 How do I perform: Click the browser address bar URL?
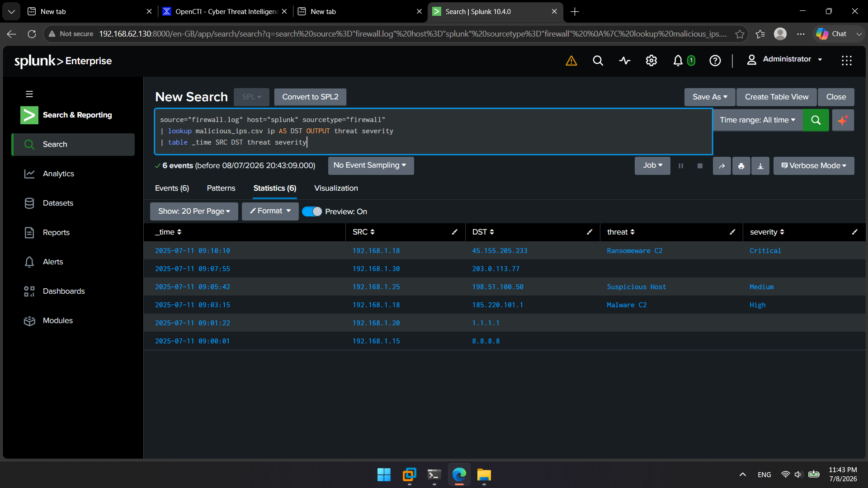coord(413,34)
